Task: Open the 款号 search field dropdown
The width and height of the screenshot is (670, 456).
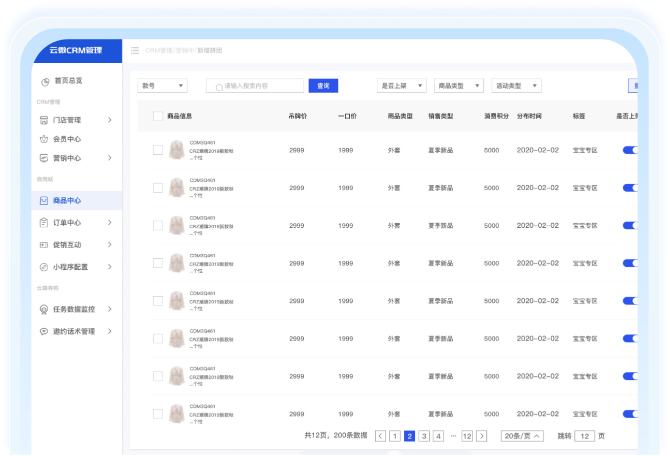Action: (x=162, y=86)
